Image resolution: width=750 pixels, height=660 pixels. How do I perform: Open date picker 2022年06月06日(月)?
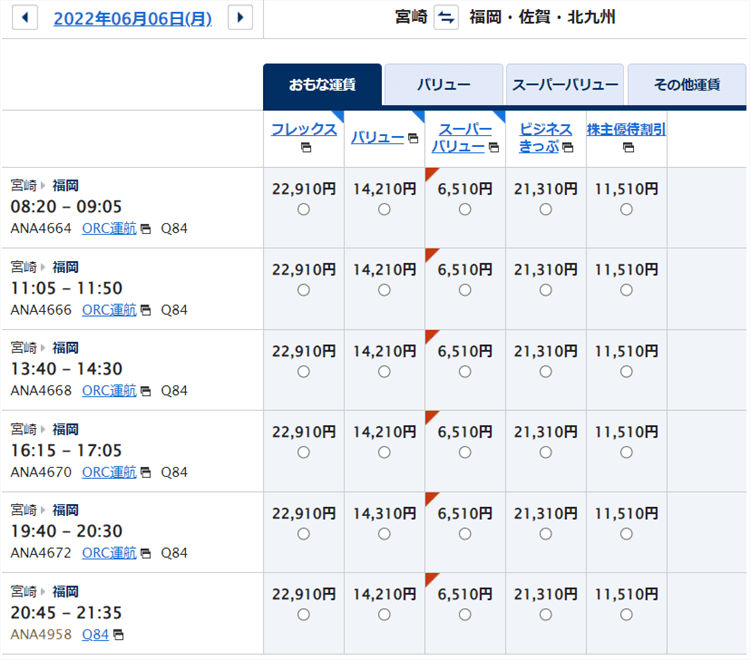(132, 18)
